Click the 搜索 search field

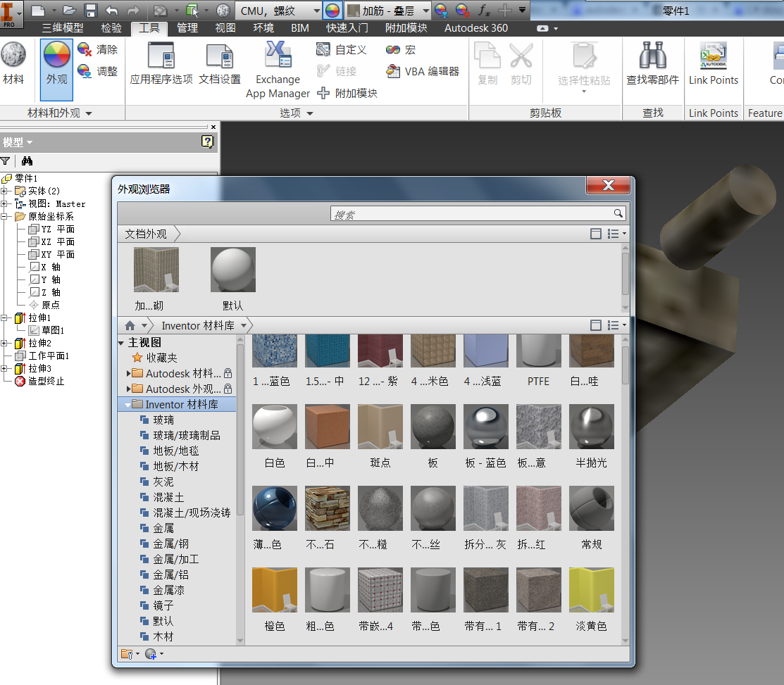(471, 214)
